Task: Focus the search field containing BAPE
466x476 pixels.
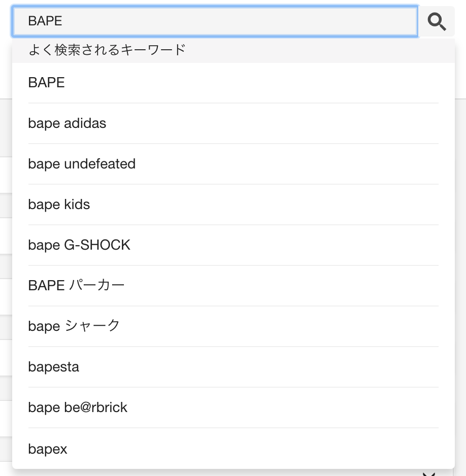Action: pyautogui.click(x=215, y=21)
